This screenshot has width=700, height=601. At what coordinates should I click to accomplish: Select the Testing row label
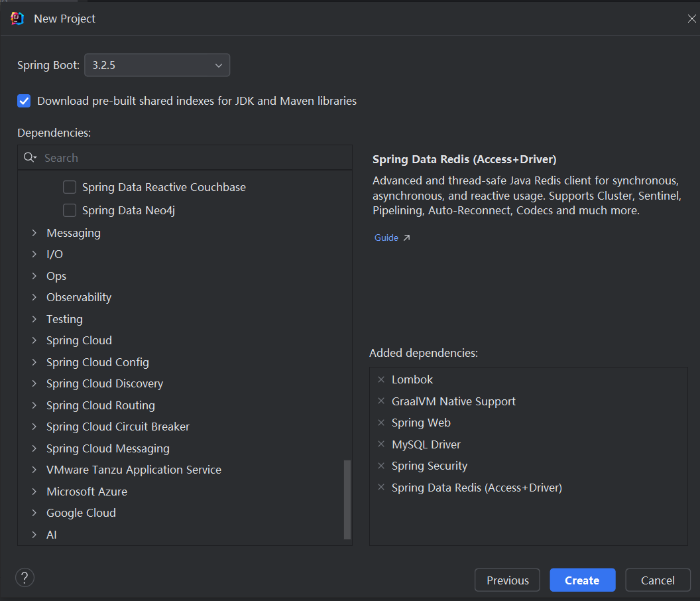tap(64, 319)
